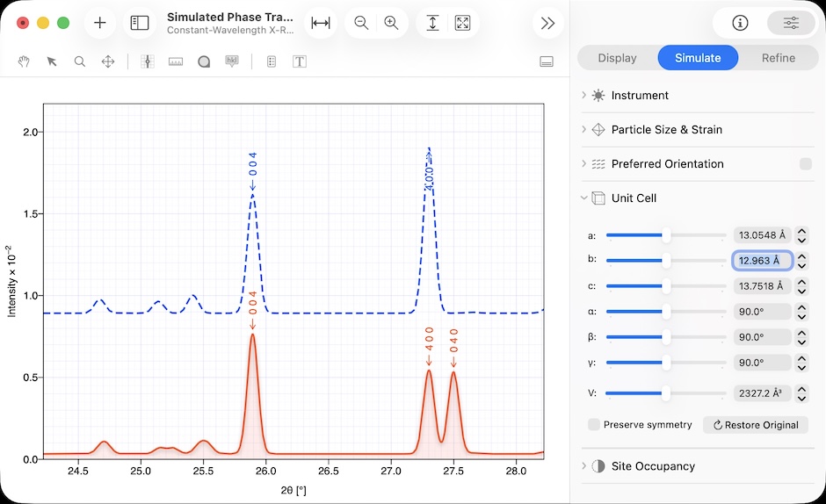
Task: Zoom out of the diffraction pattern
Action: pos(361,24)
